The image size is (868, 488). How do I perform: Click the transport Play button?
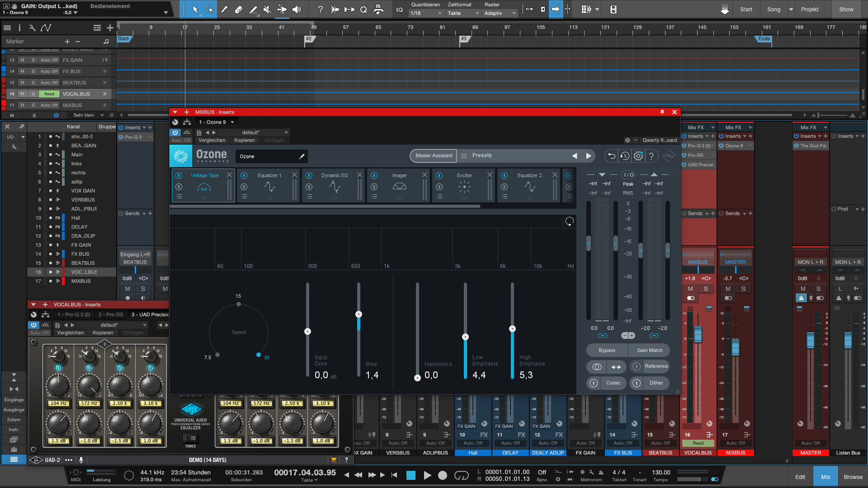[427, 475]
